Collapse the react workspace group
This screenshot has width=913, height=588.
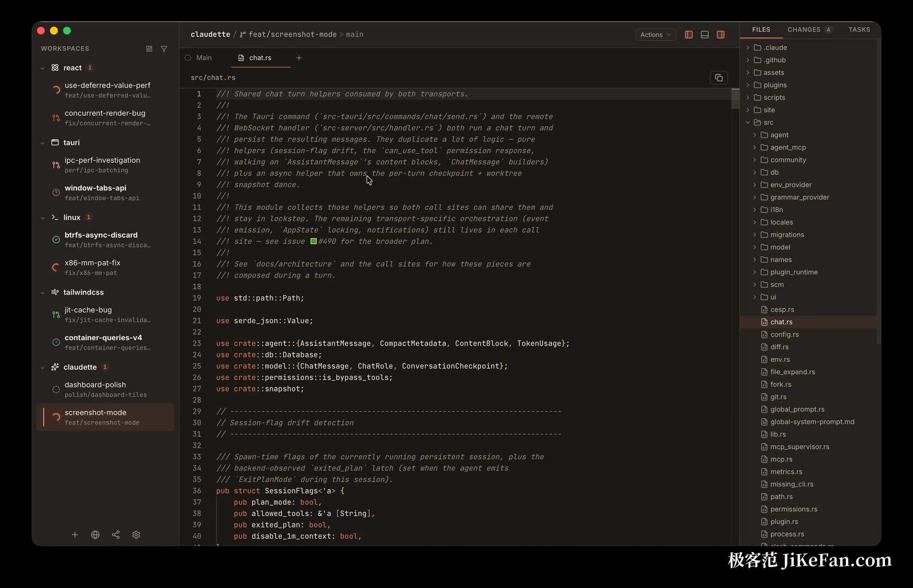43,68
